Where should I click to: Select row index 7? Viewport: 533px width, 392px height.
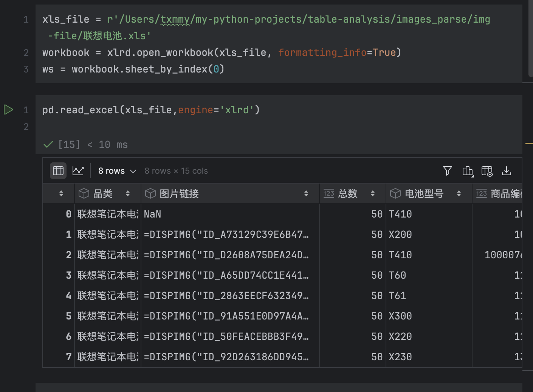pos(59,357)
